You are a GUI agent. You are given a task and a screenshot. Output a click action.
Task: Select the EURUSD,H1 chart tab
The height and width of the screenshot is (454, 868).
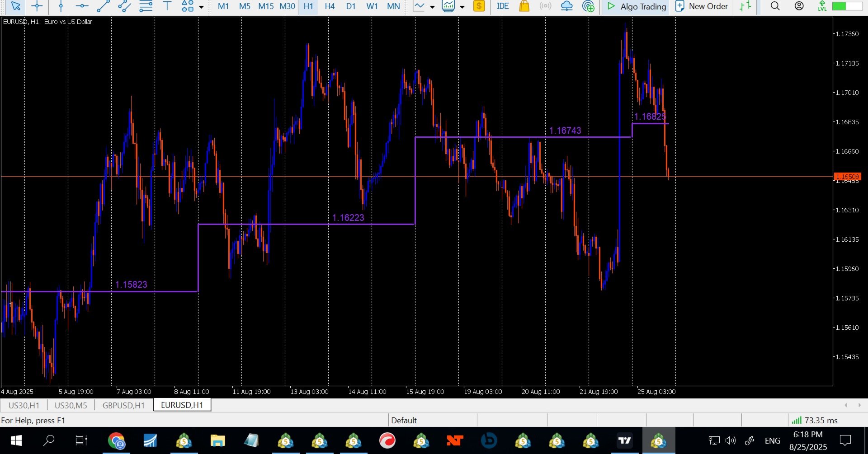(182, 405)
